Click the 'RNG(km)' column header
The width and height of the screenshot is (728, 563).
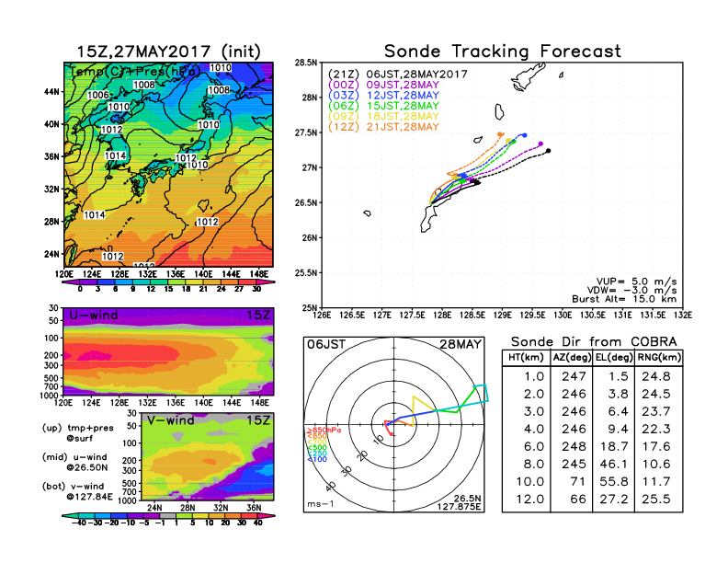click(659, 358)
